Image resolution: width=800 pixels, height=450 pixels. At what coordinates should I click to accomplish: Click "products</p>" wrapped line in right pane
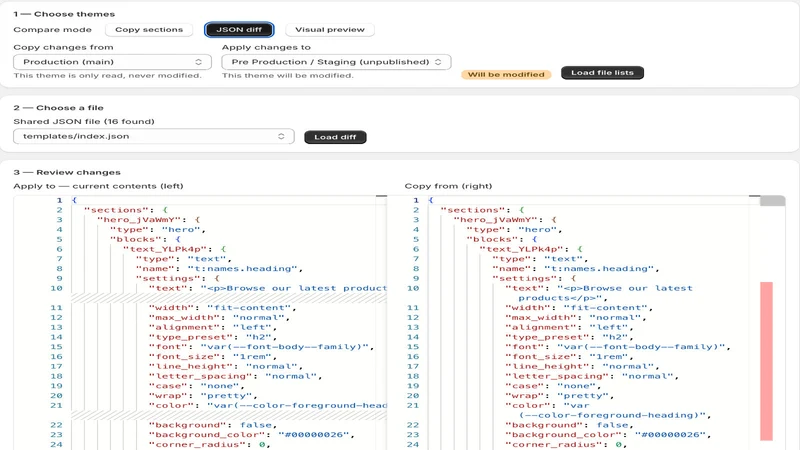tap(560, 298)
